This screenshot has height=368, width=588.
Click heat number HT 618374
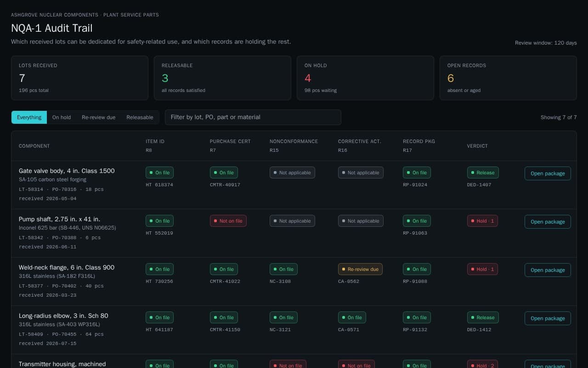(159, 184)
